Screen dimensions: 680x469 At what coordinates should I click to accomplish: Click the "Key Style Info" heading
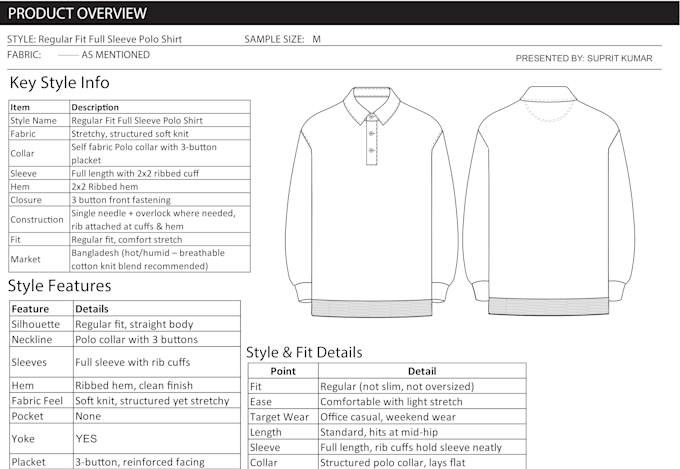click(59, 82)
